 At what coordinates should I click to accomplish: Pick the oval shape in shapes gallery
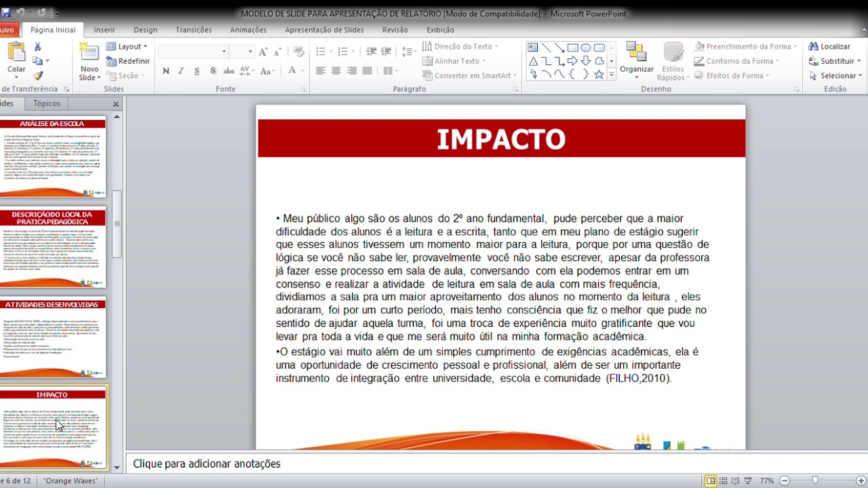586,47
